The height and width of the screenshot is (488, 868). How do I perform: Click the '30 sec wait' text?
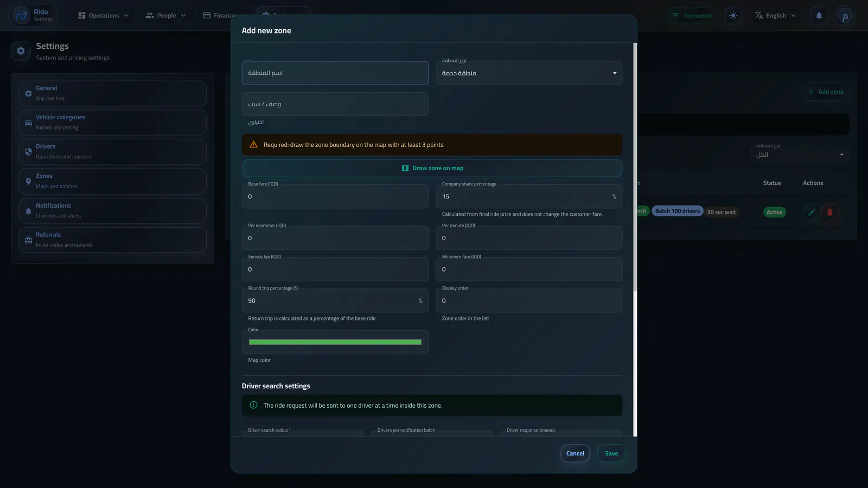click(x=722, y=212)
